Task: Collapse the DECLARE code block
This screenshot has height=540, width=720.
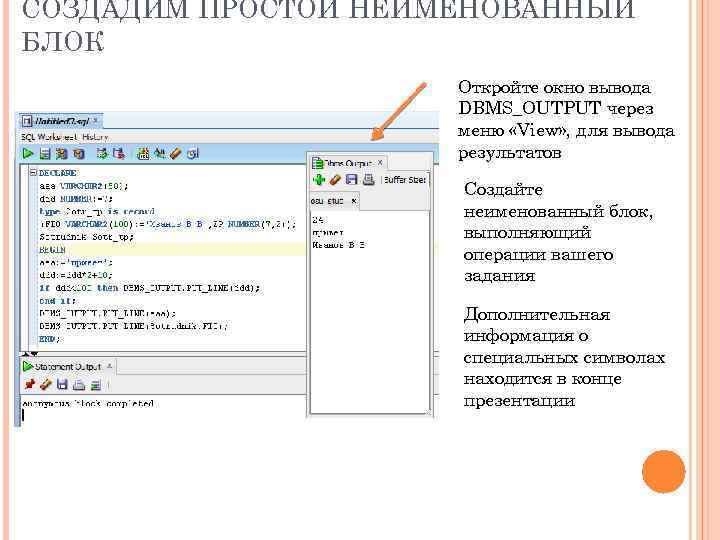Action: coord(33,173)
